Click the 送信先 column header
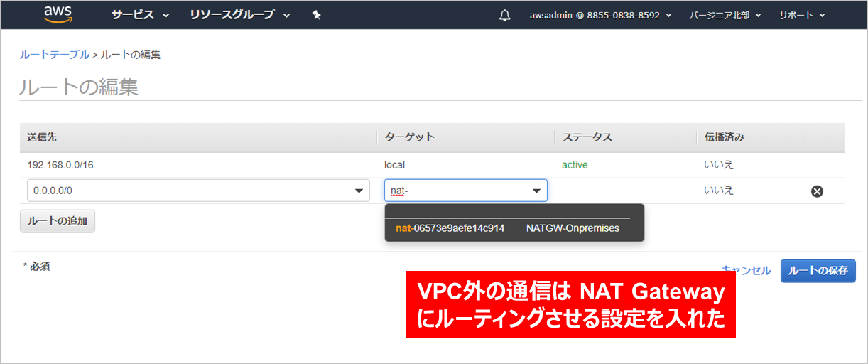The image size is (868, 364). tap(41, 137)
